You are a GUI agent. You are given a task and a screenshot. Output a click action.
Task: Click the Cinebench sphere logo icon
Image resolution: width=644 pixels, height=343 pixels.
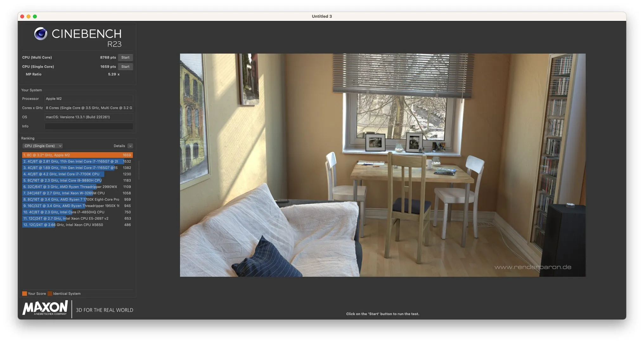tap(41, 34)
